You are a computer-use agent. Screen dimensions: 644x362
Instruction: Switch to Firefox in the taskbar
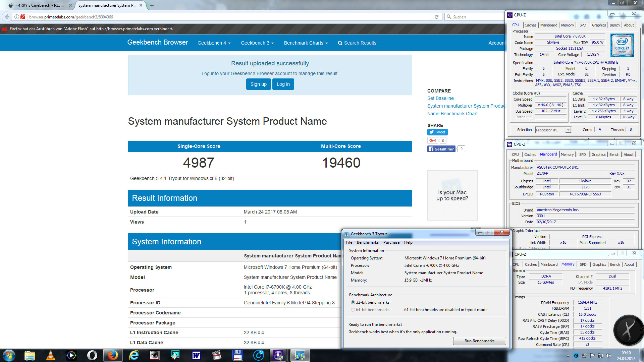pos(113,355)
